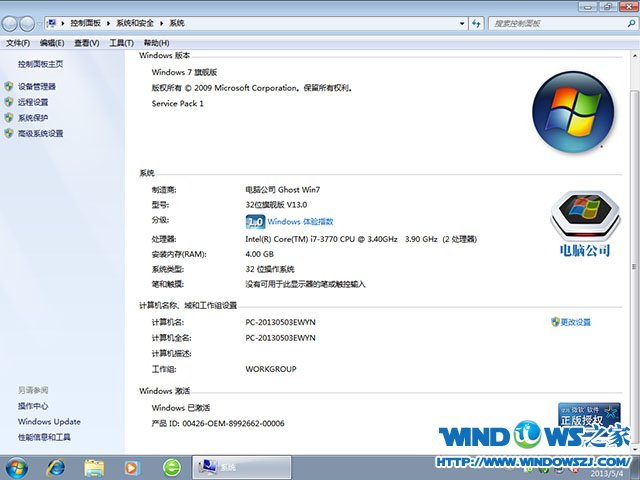Open the 帮助(H) menu
Image resolution: width=640 pixels, height=480 pixels.
(156, 43)
